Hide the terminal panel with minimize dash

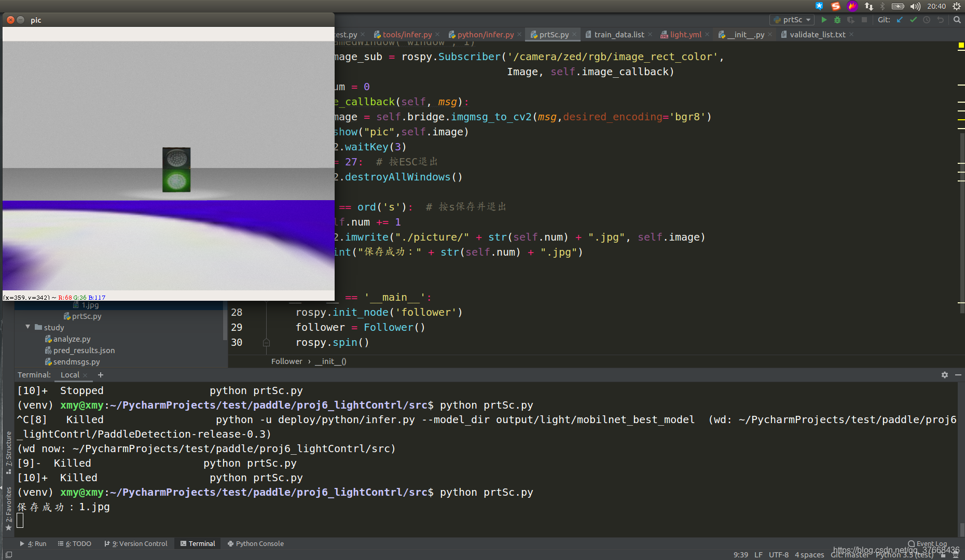click(958, 375)
